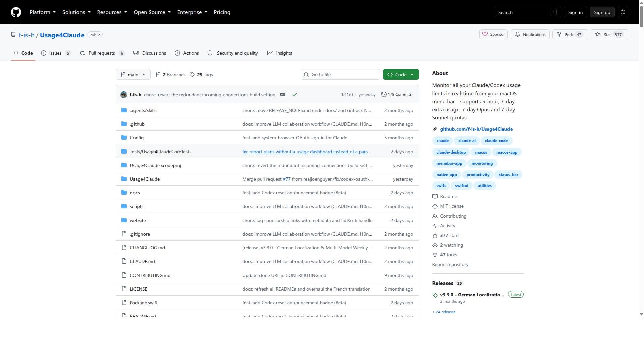This screenshot has width=644, height=362.
Task: Expand the Solutions menu
Action: 76,12
